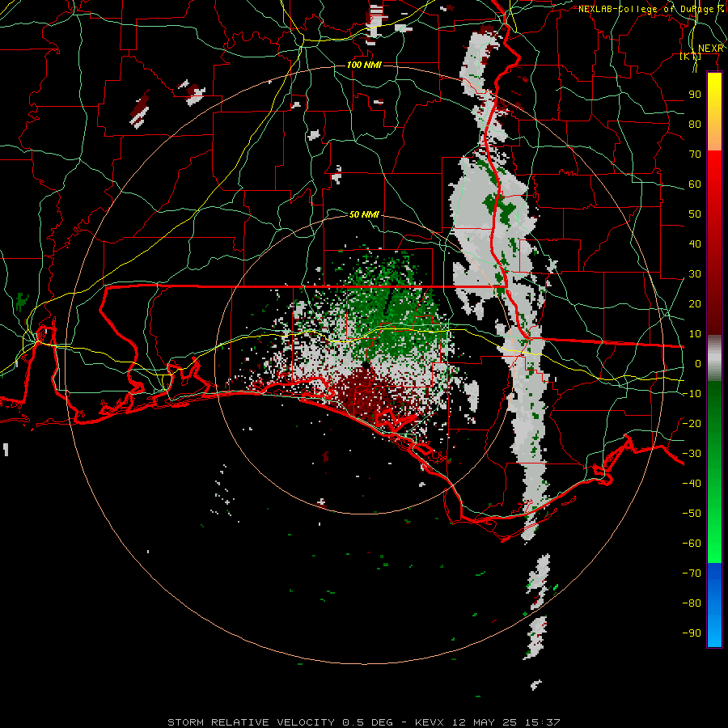Click the storm relative velocity caption at bottom
728x728 pixels.
click(364, 722)
